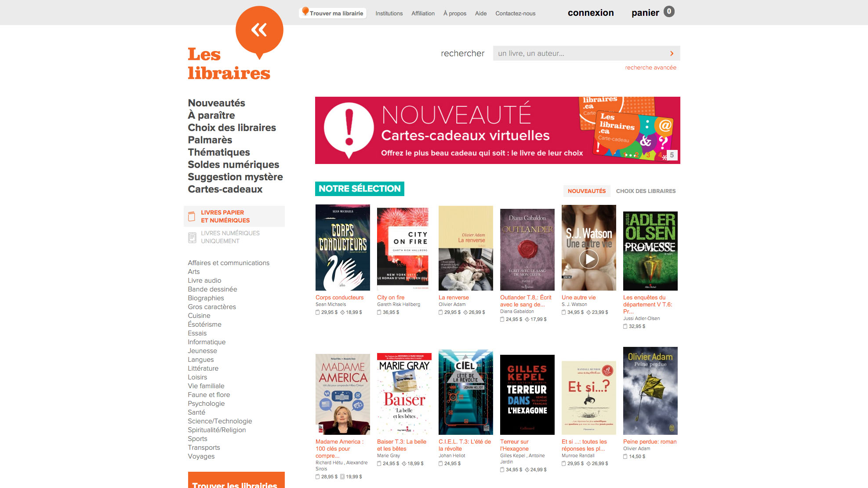The image size is (868, 488).
Task: Click the search arrow icon
Action: [x=672, y=53]
